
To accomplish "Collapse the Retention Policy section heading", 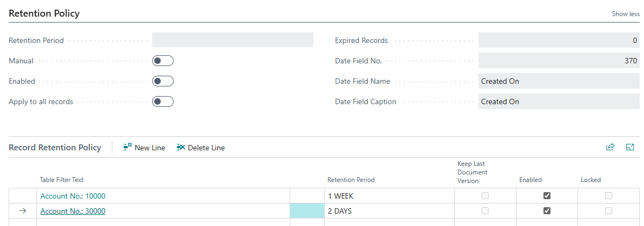I will coord(44,13).
